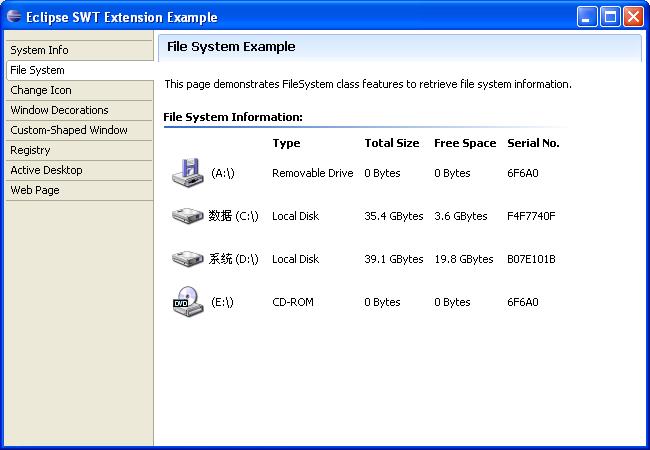Viewport: 650px width, 450px height.
Task: Click total size 0 Bytes for E: drive
Action: [x=382, y=302]
